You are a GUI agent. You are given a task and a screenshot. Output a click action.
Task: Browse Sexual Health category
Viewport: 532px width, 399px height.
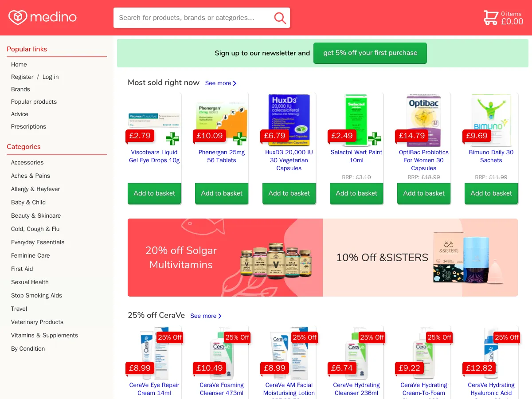pos(30,282)
